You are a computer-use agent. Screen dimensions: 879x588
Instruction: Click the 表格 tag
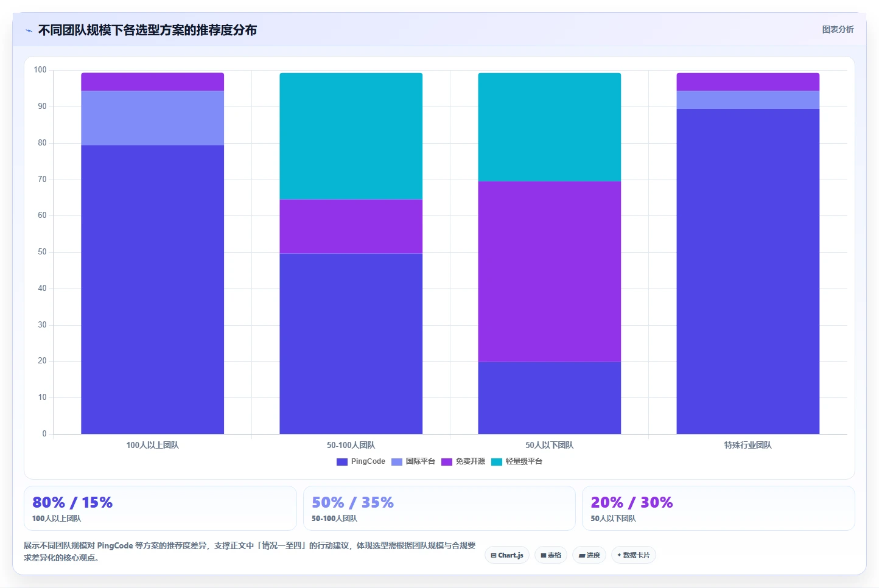(x=551, y=555)
